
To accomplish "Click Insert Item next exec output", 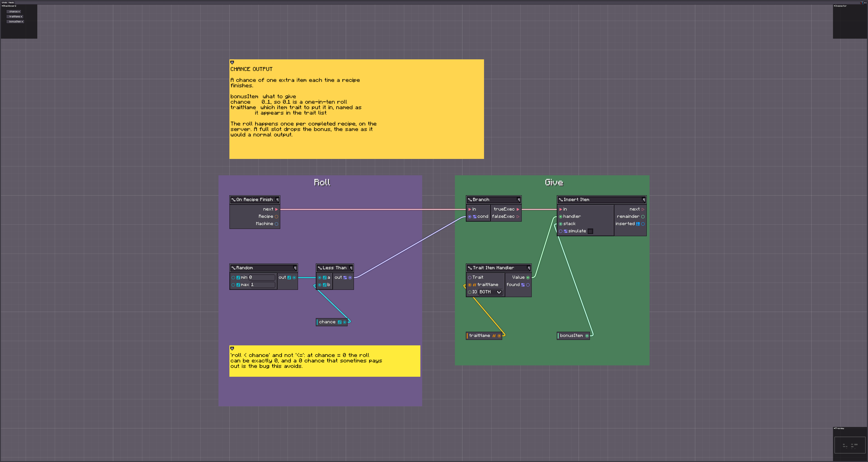I will 643,209.
